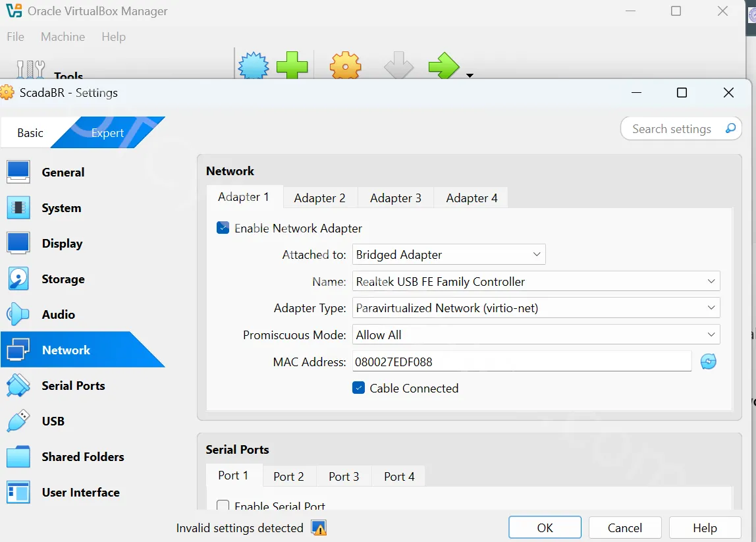Screen dimensions: 756x542
Task: Switch to serial Port 4 tab
Action: click(x=399, y=476)
